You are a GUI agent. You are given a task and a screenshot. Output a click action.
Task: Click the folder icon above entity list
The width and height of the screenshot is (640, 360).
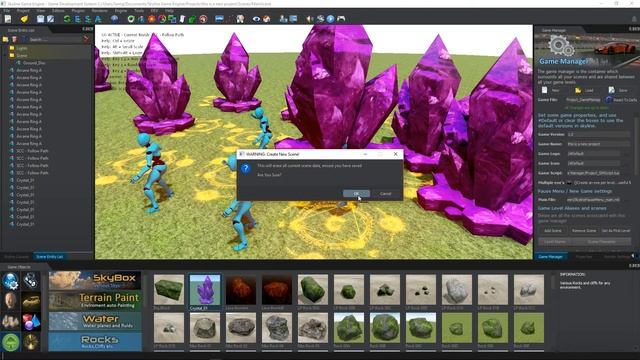[x=5, y=39]
